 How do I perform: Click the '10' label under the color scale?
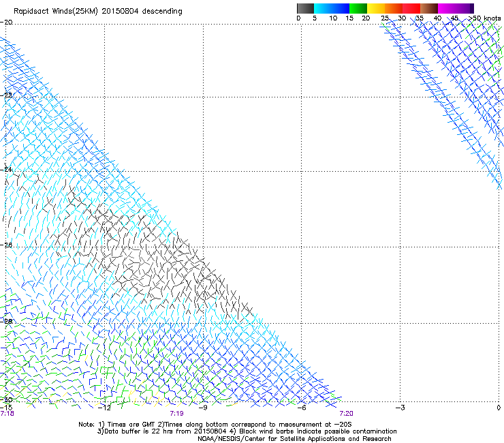(x=333, y=18)
